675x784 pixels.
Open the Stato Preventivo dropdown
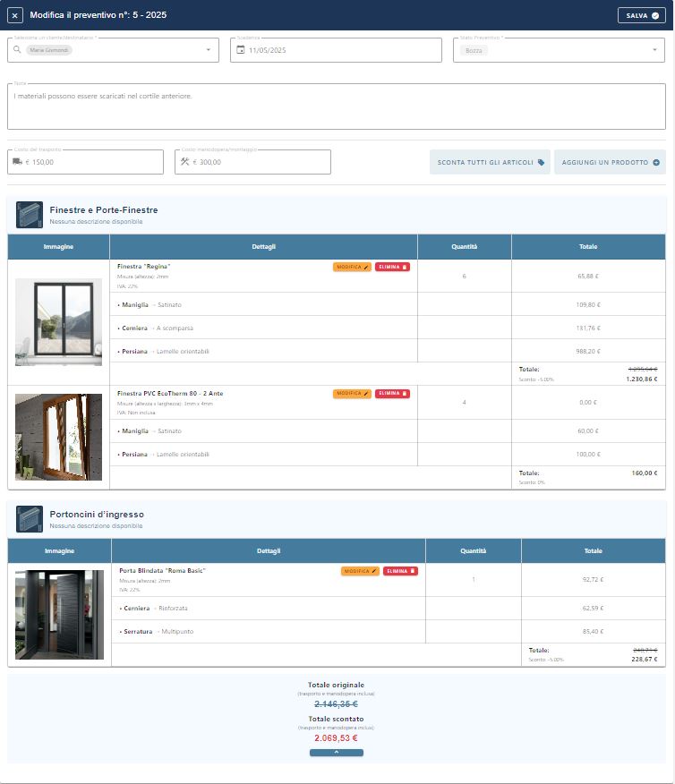654,50
